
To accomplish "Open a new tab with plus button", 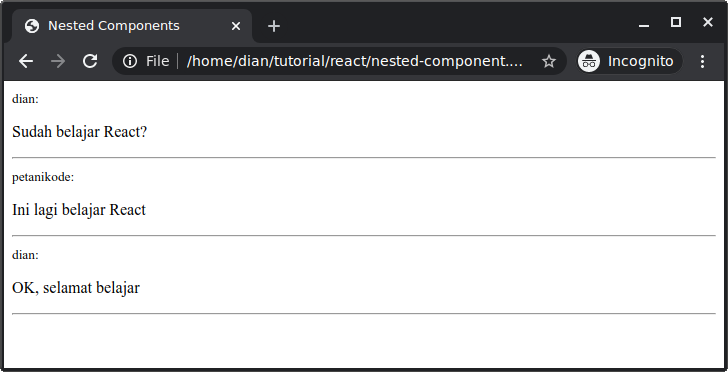I will tap(274, 26).
